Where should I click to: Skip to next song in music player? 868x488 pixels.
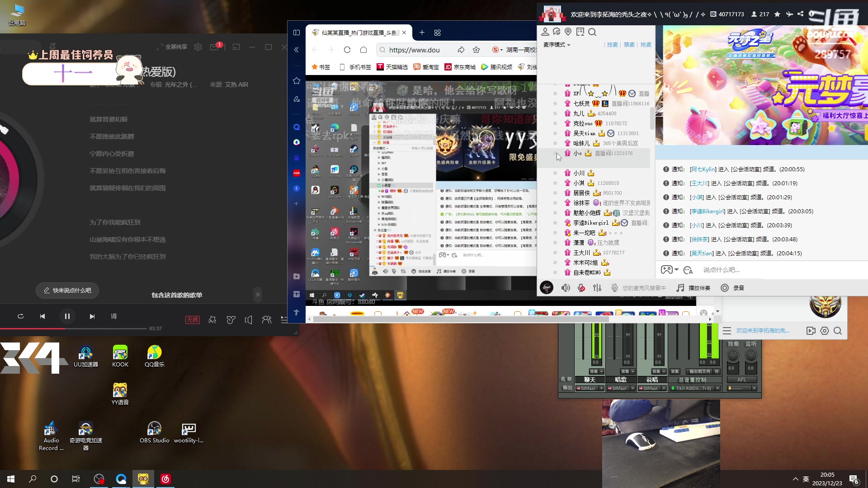(x=92, y=316)
